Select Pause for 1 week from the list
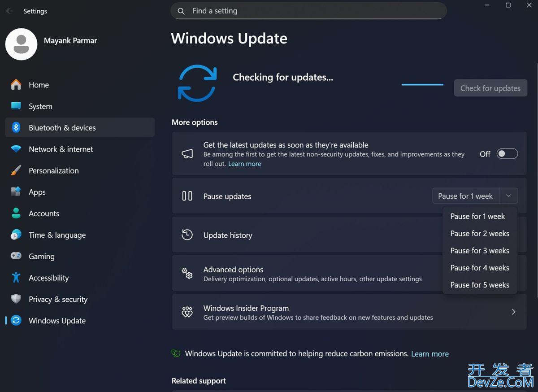Screen dimensions: 538x392 [x=480, y=216]
